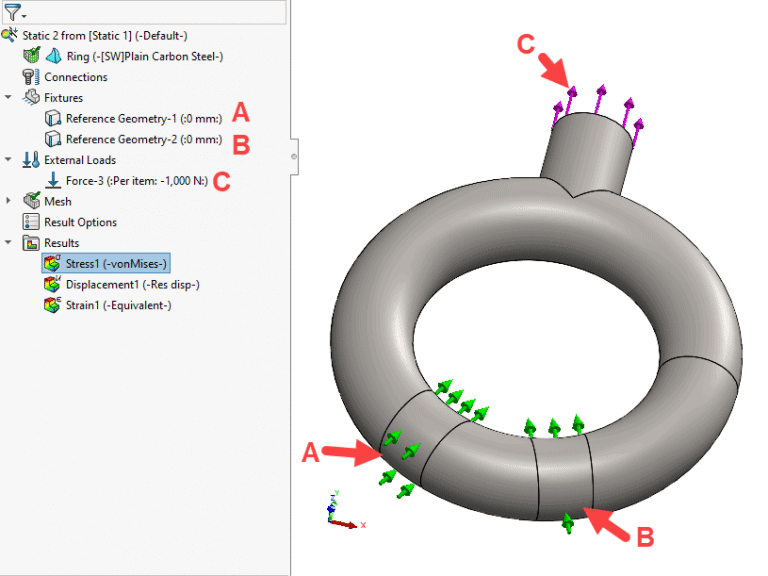Click the Result Options icon
The height and width of the screenshot is (576, 768).
[31, 222]
